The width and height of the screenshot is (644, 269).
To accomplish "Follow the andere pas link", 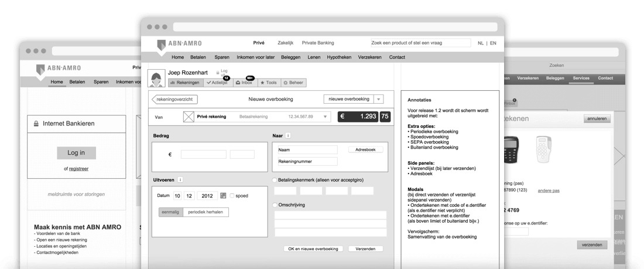I will click(x=549, y=190).
